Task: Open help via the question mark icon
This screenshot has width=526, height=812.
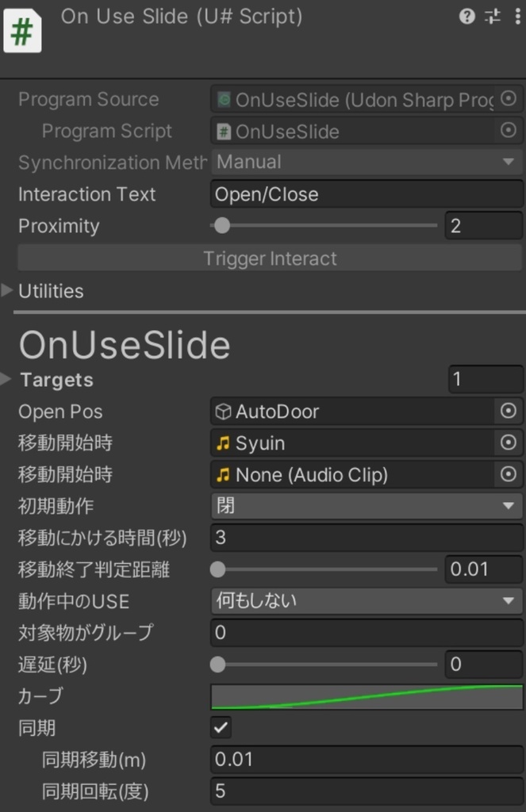Action: pos(466,16)
